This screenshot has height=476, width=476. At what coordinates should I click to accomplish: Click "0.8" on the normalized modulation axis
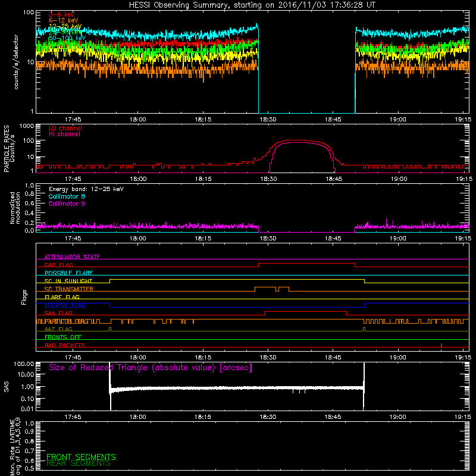pos(29,194)
